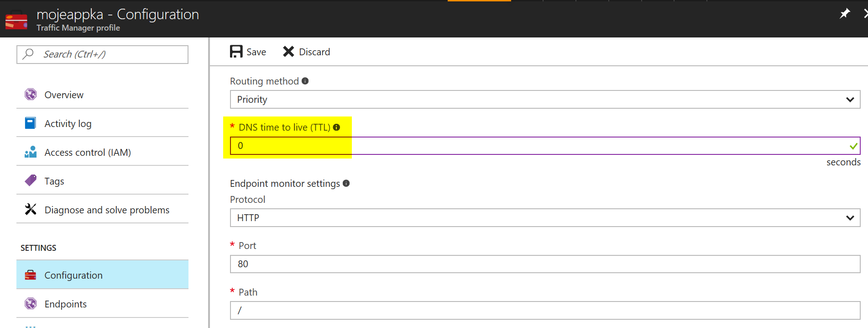Expand the Protocol HTTP dropdown
Screen dimensions: 868x328
click(x=545, y=217)
